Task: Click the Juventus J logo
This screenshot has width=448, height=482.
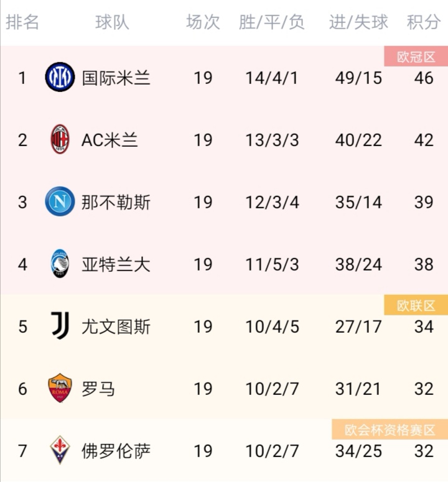Action: coord(60,326)
